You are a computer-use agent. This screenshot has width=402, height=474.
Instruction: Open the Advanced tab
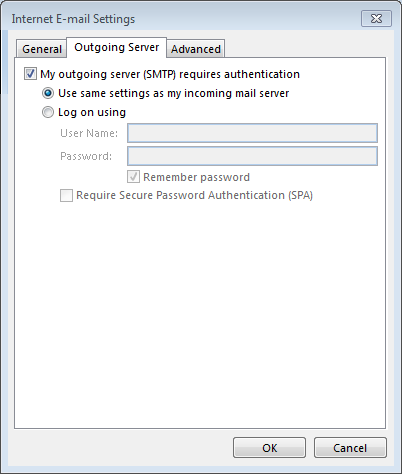[x=196, y=49]
